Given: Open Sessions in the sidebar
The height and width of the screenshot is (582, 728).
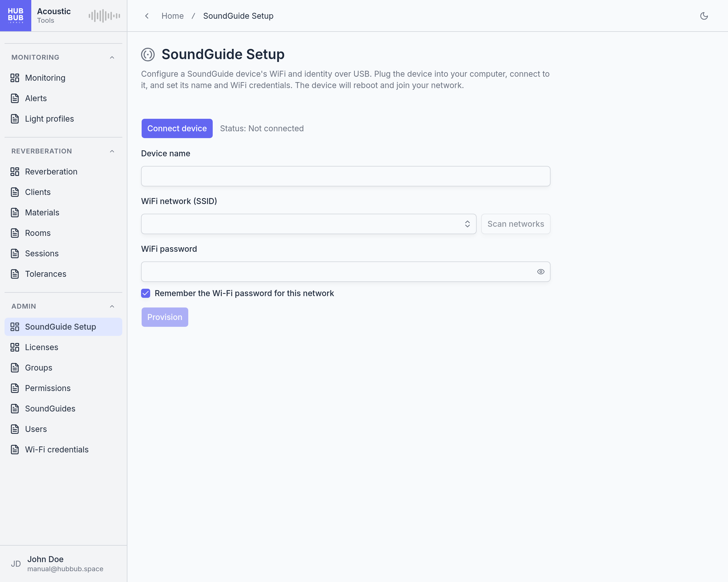Looking at the screenshot, I should pyautogui.click(x=63, y=254).
